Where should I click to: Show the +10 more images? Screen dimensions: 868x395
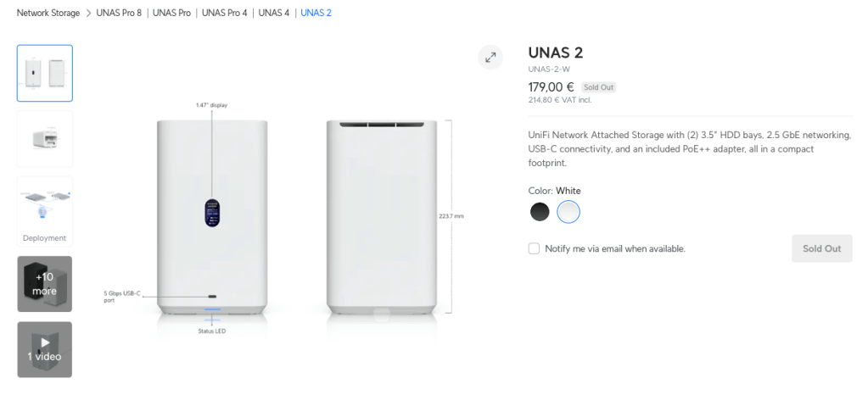(45, 284)
